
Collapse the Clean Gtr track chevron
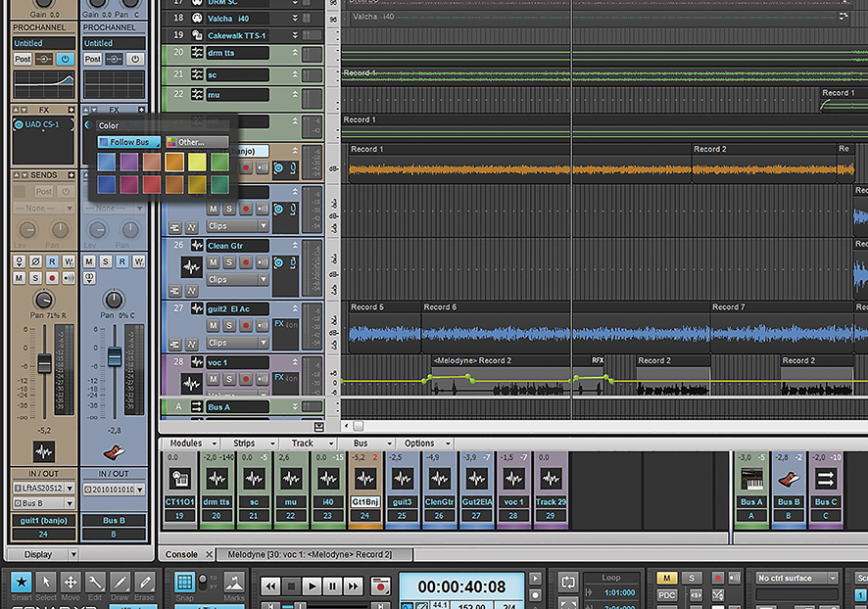(x=295, y=245)
